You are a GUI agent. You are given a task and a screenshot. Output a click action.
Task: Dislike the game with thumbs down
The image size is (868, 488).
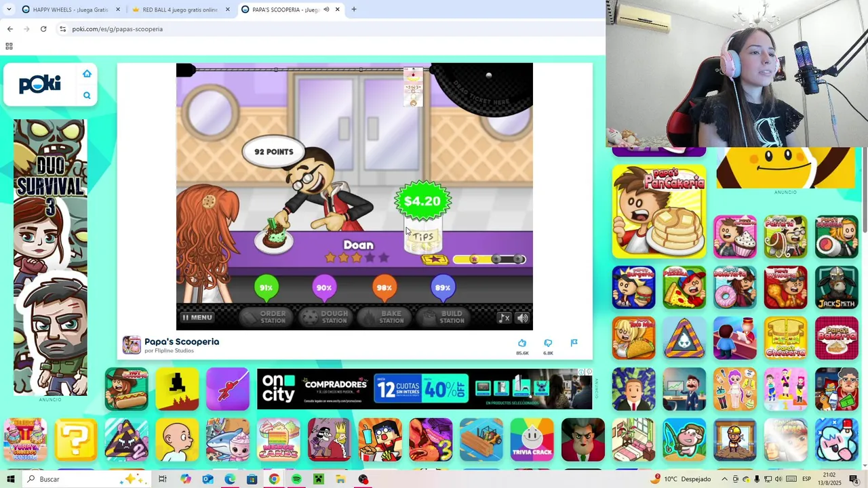pyautogui.click(x=548, y=344)
